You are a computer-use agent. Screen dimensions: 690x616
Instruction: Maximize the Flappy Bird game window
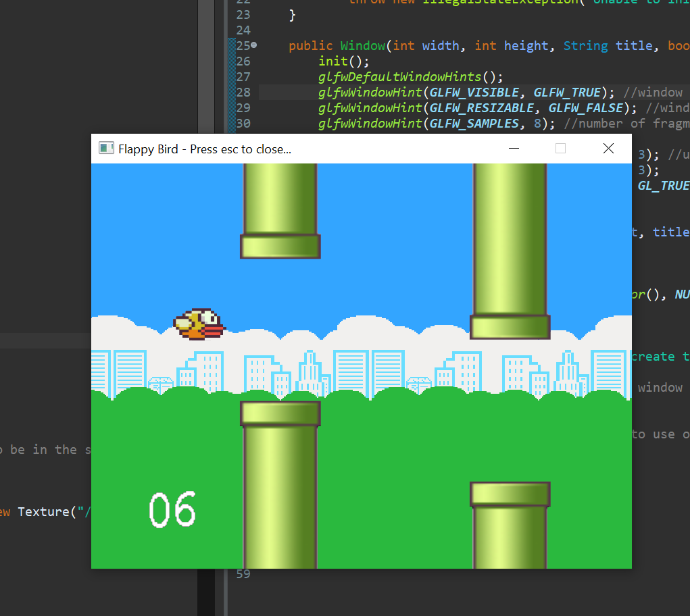(x=560, y=148)
